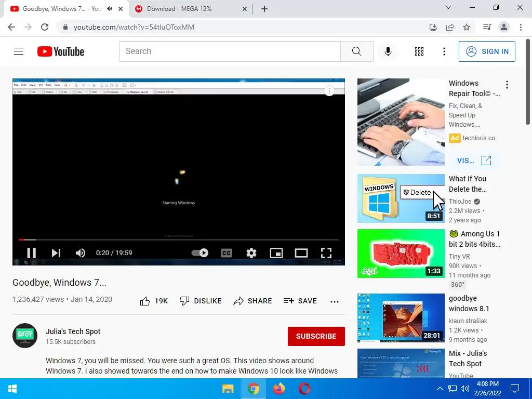The width and height of the screenshot is (532, 399).
Task: Toggle closed captions CC button
Action: 227,253
